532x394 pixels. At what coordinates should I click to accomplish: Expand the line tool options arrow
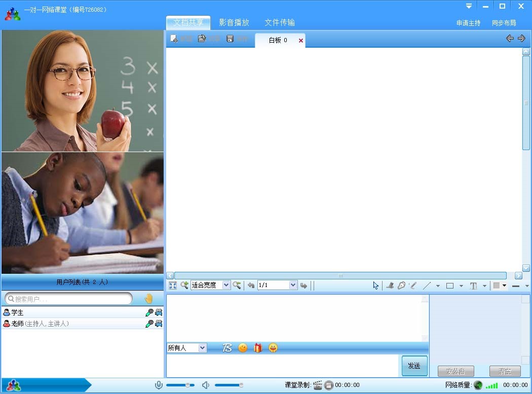point(438,285)
